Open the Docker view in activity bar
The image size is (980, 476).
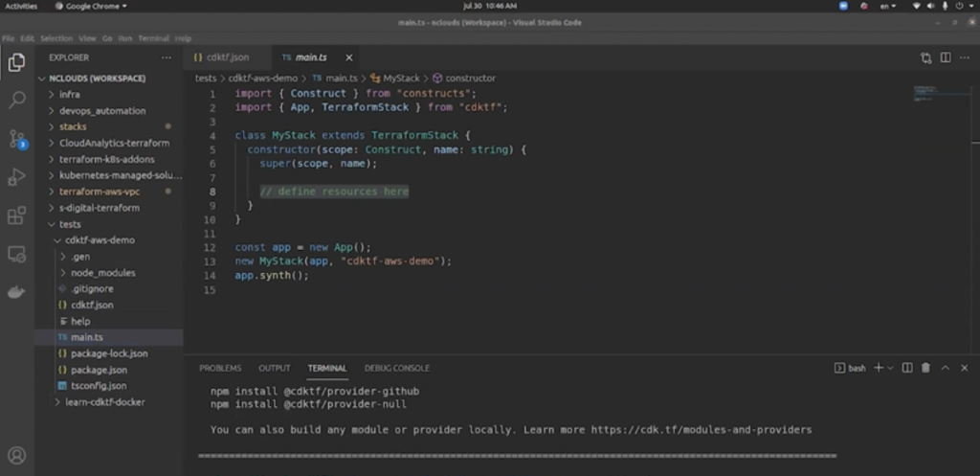(x=17, y=292)
